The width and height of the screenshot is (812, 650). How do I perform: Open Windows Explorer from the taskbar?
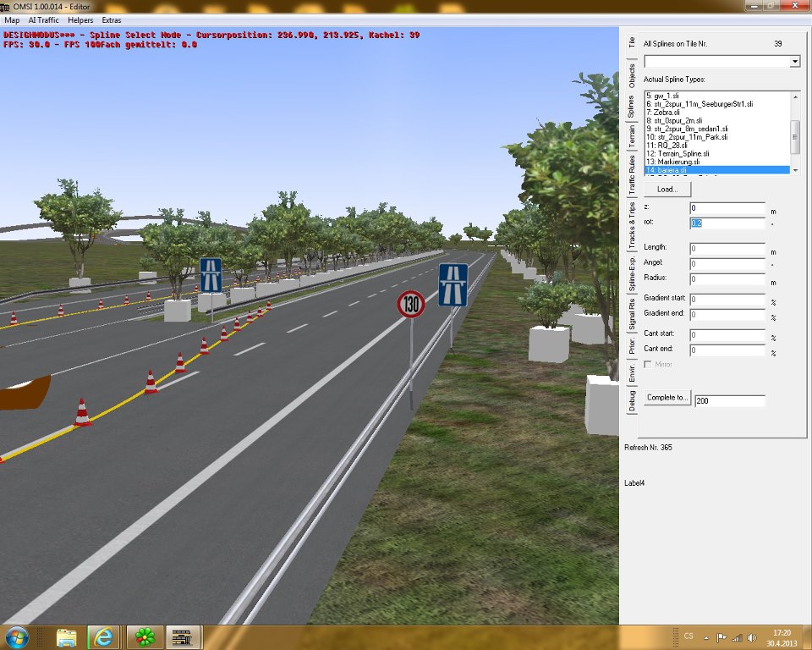click(69, 636)
